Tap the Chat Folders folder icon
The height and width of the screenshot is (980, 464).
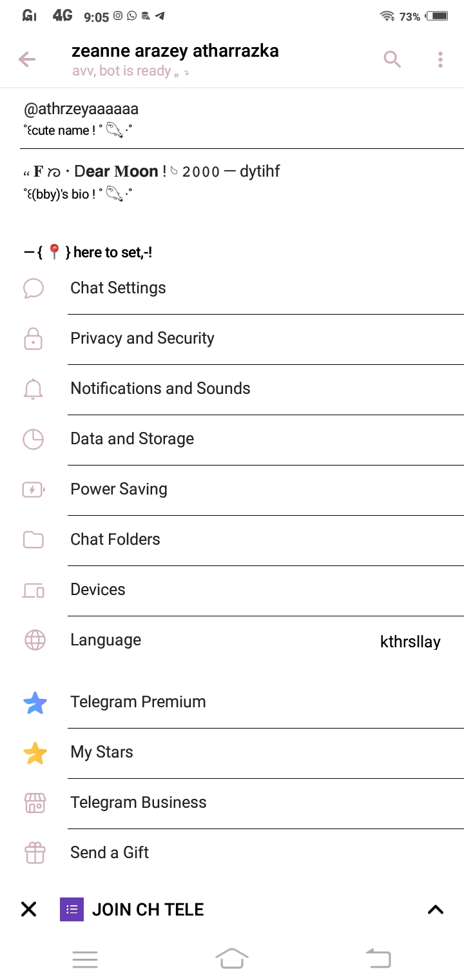(34, 540)
